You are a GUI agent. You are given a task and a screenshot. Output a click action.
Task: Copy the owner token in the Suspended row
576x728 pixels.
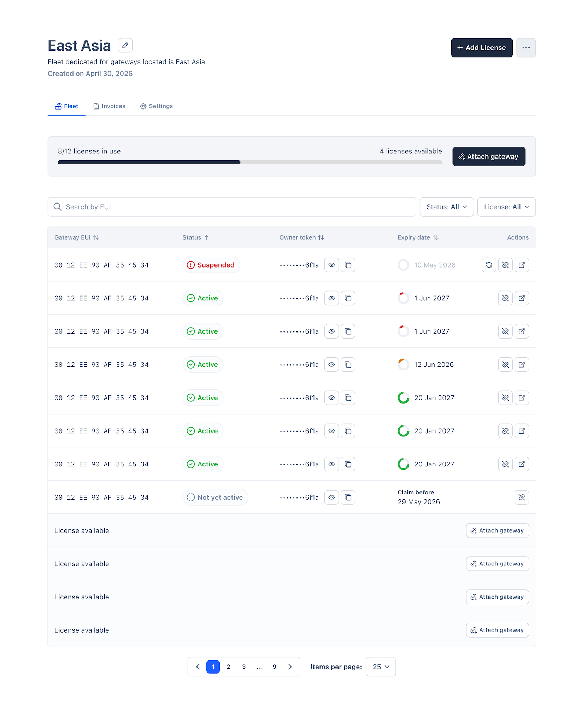coord(348,265)
